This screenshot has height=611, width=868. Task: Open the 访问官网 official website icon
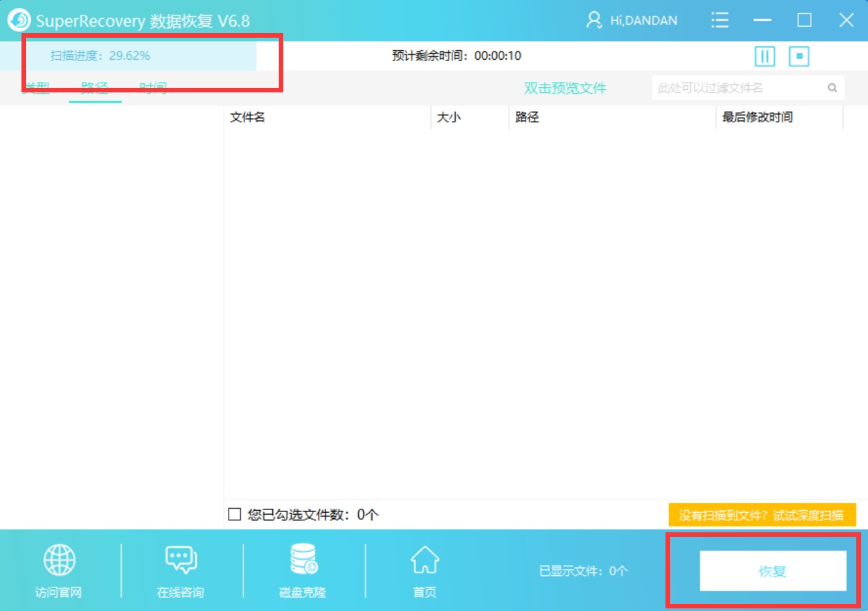(58, 570)
